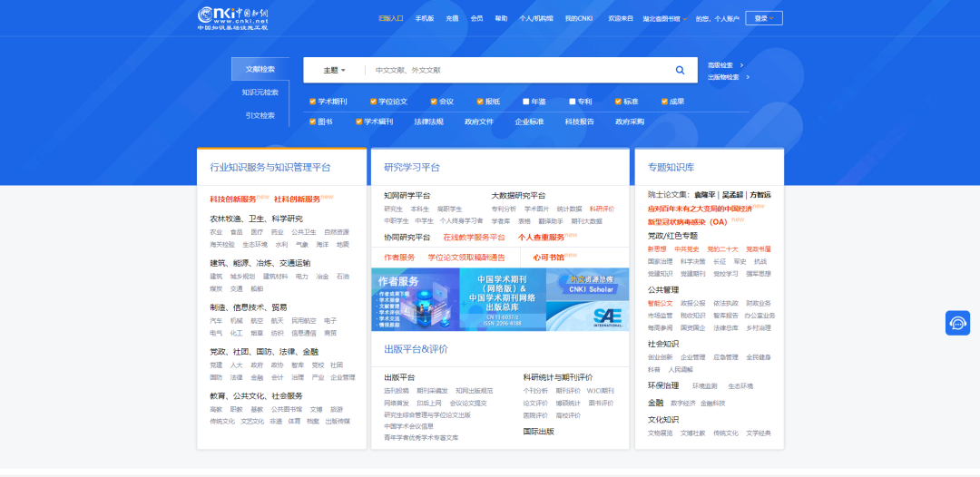Click 手机版 in top navigation
The width and height of the screenshot is (980, 477).
click(425, 19)
